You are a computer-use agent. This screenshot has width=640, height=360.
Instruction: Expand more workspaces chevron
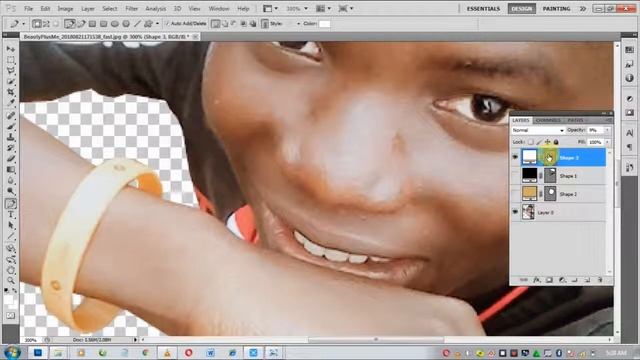click(x=583, y=9)
